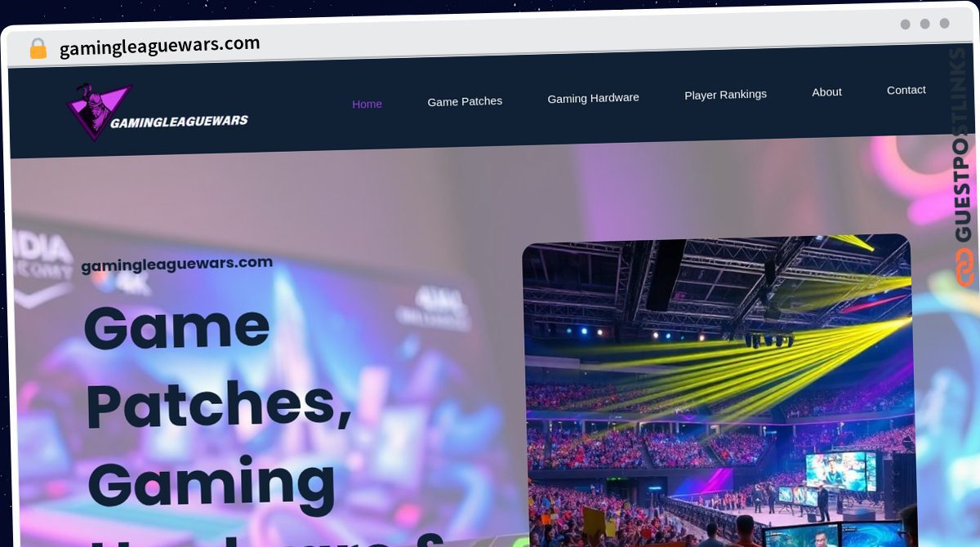Click the esports arena photo

click(719, 390)
